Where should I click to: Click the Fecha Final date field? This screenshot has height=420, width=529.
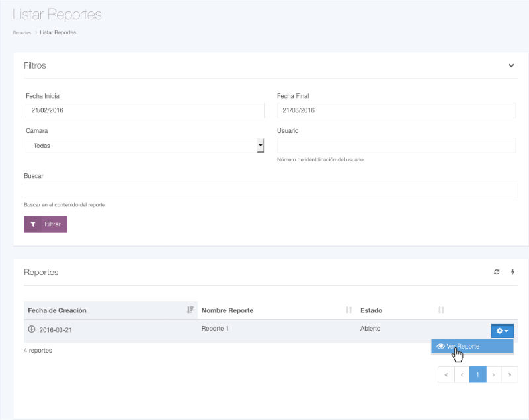click(396, 110)
